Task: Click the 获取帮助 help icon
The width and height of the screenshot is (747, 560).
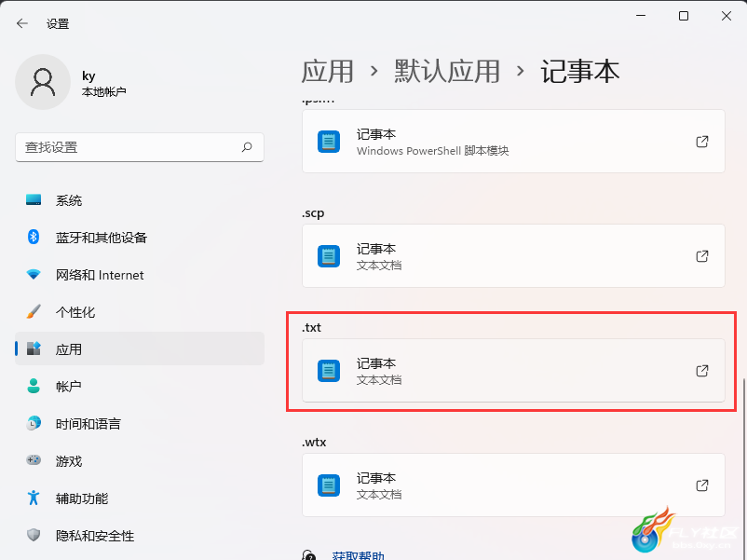Action: (x=308, y=555)
